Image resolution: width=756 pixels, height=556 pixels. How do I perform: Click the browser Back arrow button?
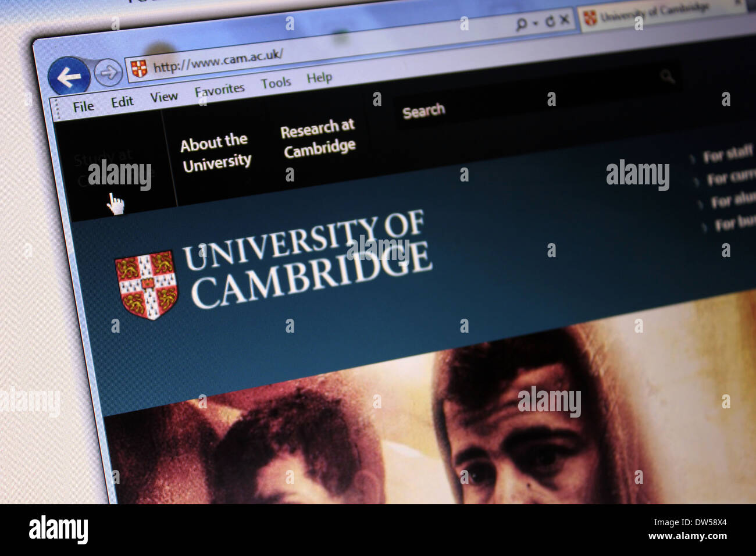click(x=69, y=76)
